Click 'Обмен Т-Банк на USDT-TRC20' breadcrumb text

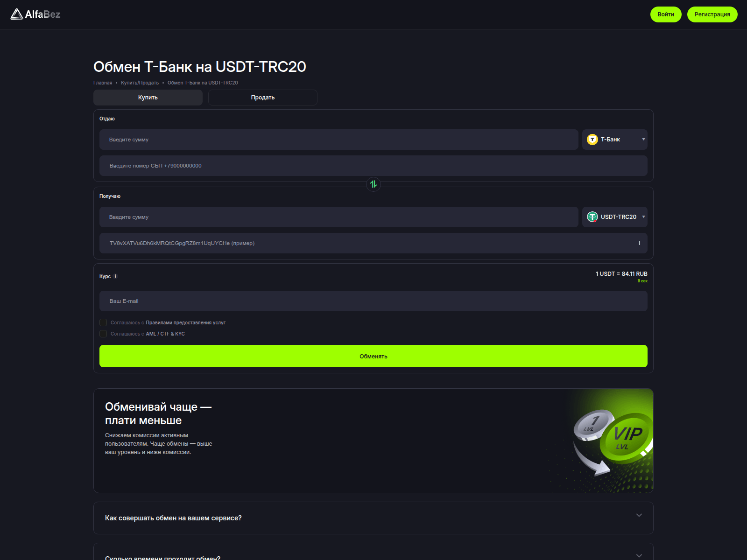(203, 83)
